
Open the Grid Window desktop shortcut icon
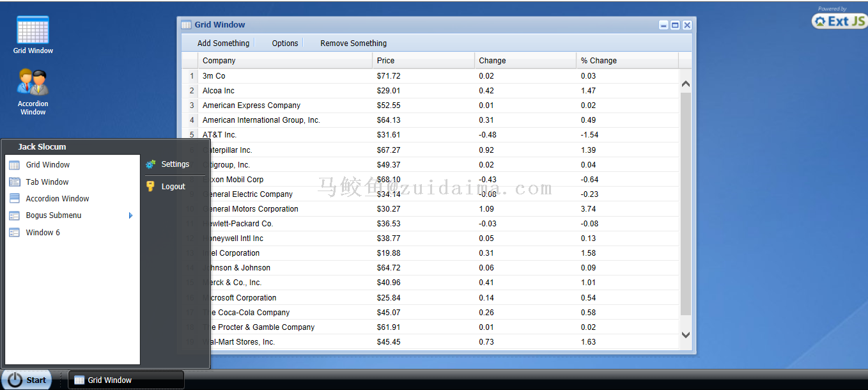tap(33, 30)
